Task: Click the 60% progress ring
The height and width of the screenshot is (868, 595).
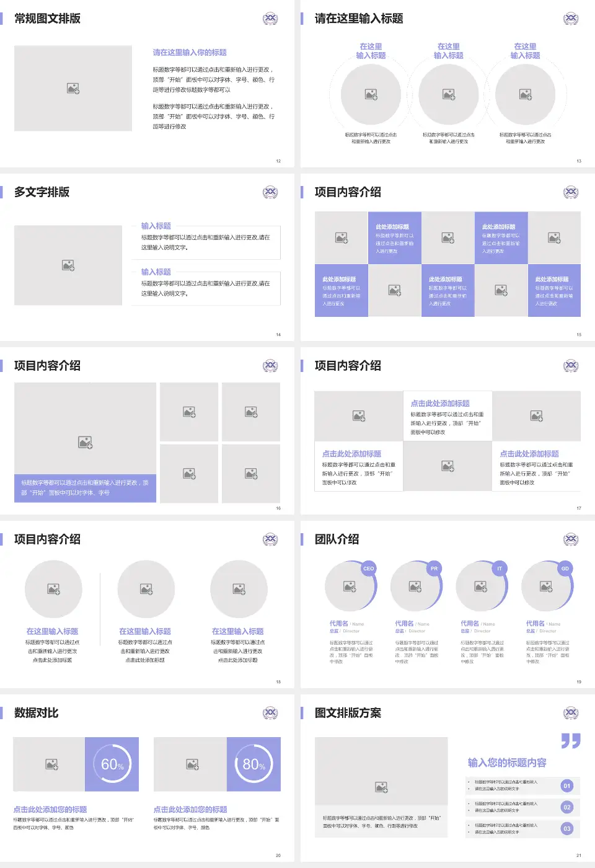Action: click(x=112, y=764)
